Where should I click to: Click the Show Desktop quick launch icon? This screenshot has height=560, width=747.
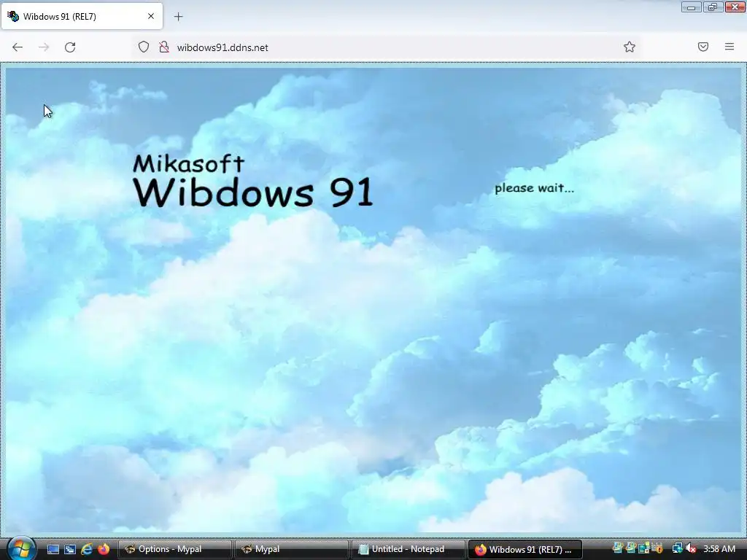click(53, 550)
